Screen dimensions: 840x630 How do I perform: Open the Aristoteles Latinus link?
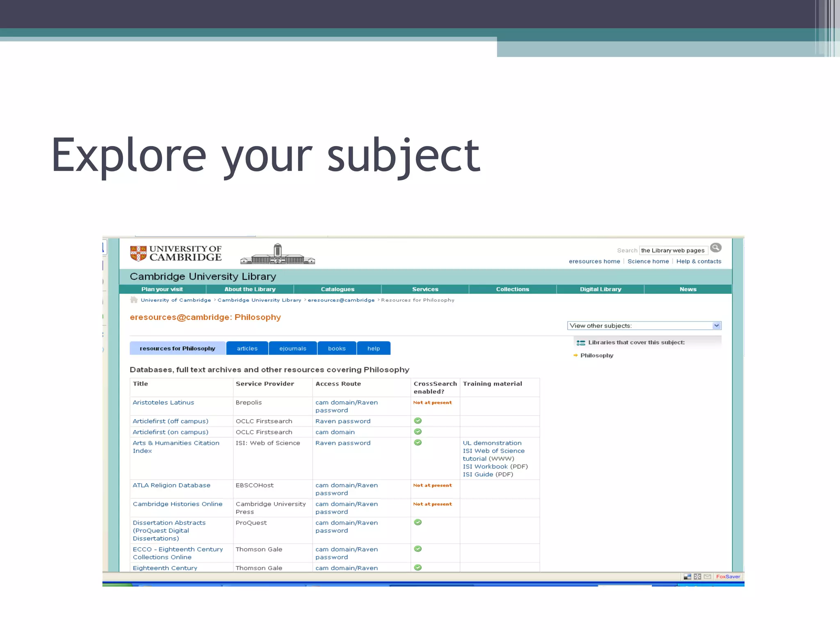click(163, 402)
